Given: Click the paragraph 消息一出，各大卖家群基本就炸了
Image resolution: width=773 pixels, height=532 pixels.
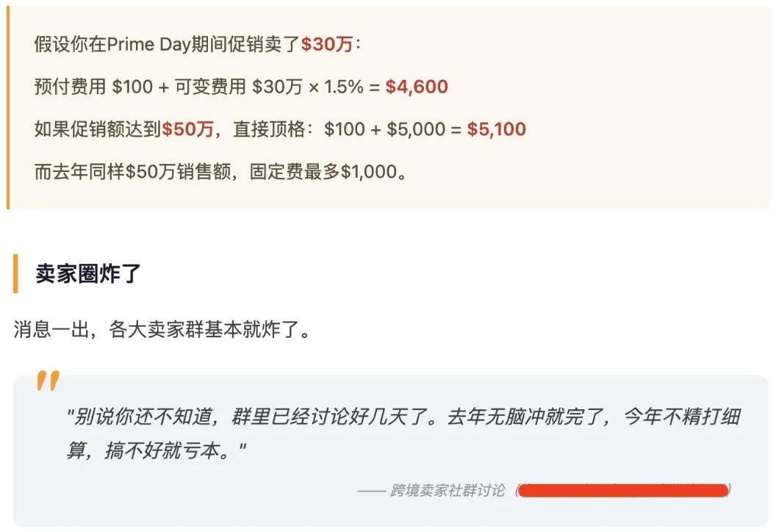Looking at the screenshot, I should click(x=162, y=329).
